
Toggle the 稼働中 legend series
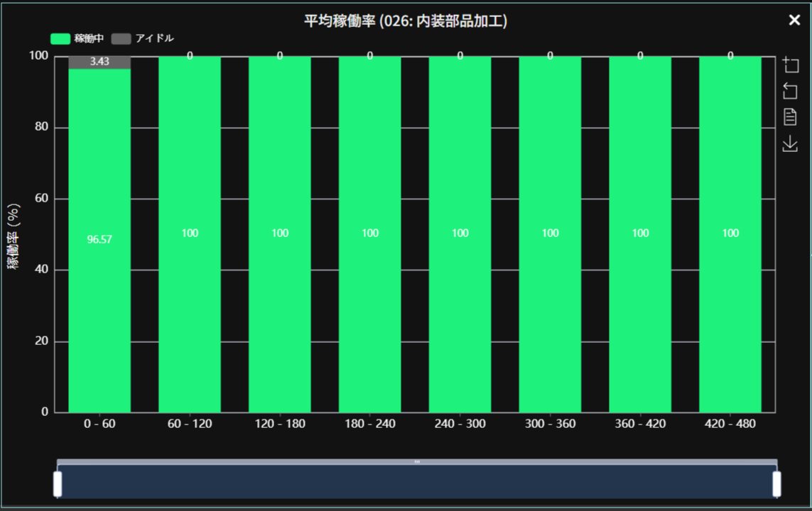click(89, 38)
